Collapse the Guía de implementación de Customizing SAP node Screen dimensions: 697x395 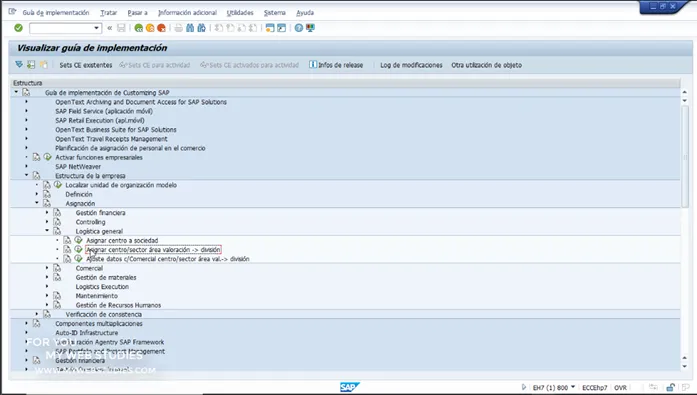(x=16, y=92)
